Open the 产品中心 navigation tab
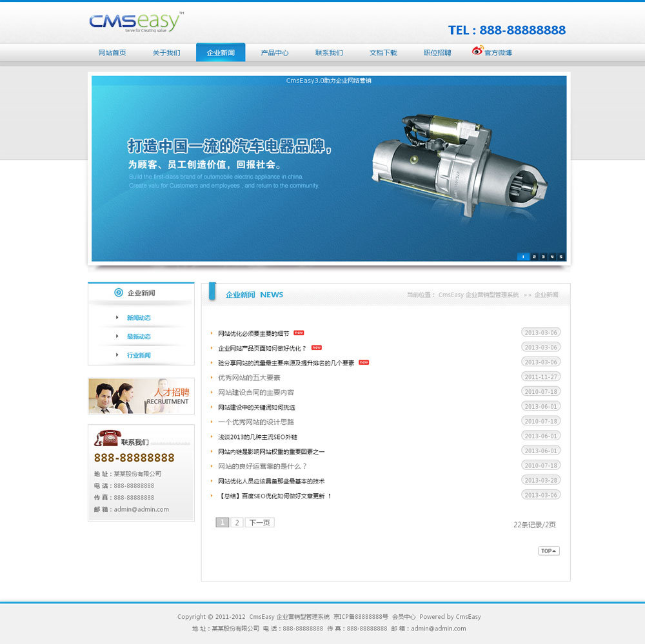The image size is (645, 644). (275, 53)
